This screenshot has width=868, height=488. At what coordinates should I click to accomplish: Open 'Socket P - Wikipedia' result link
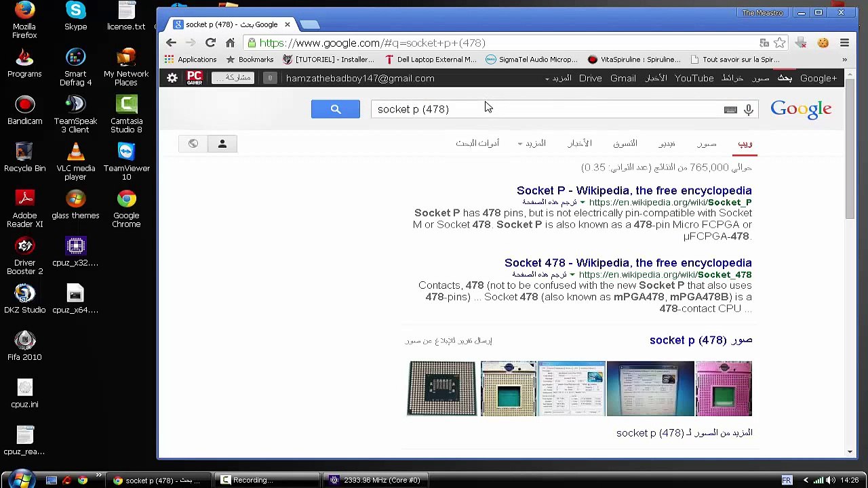(634, 190)
